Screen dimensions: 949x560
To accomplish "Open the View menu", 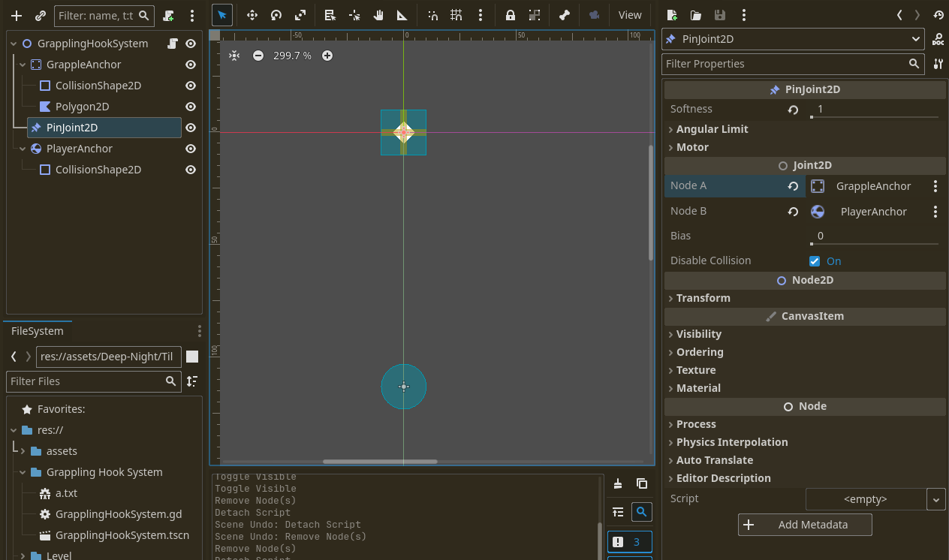I will click(x=630, y=14).
